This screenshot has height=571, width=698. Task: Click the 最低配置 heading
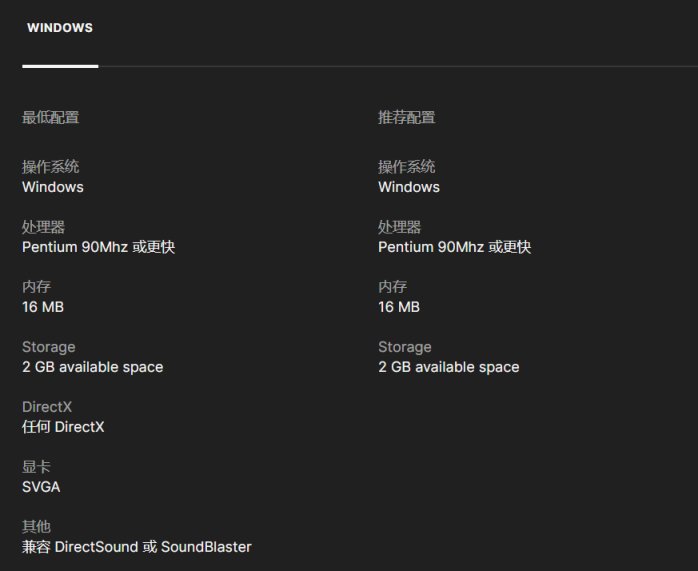click(x=50, y=117)
